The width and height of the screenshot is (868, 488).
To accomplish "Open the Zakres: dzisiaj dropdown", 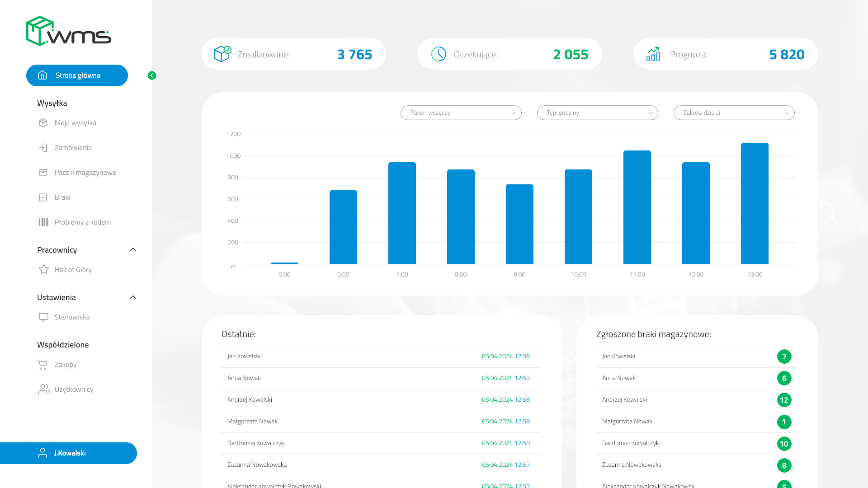I will [734, 113].
